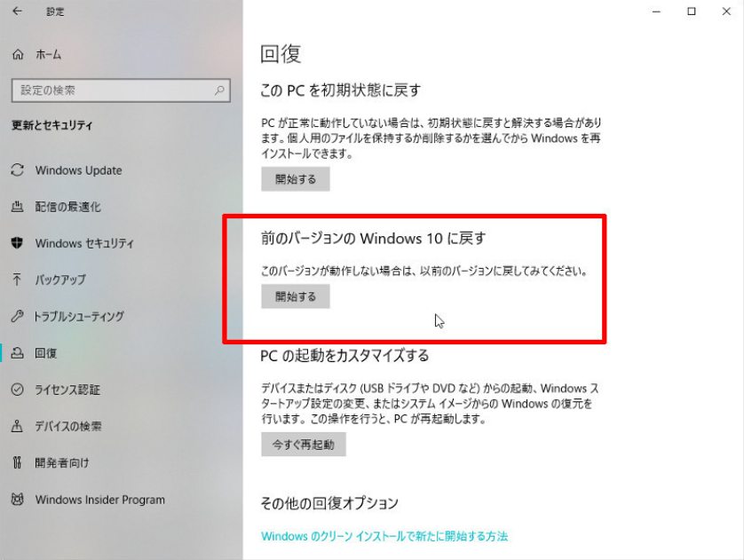
Task: Click the トラブルシューティング wrench icon
Action: pyautogui.click(x=18, y=316)
